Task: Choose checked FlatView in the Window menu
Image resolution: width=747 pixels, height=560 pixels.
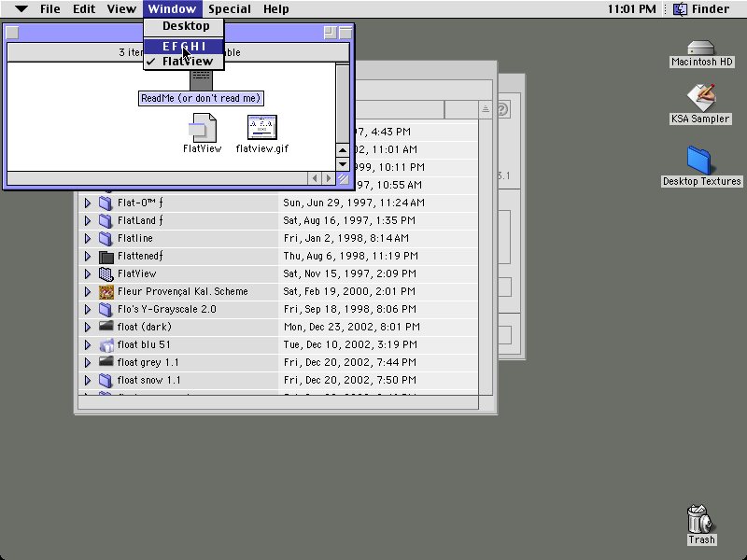Action: click(x=184, y=62)
